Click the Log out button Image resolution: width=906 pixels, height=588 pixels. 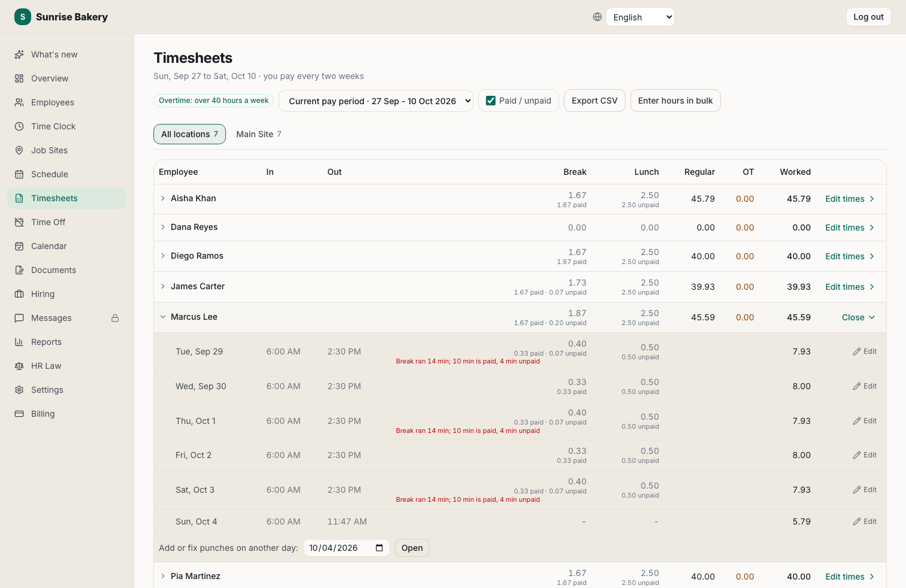point(868,17)
